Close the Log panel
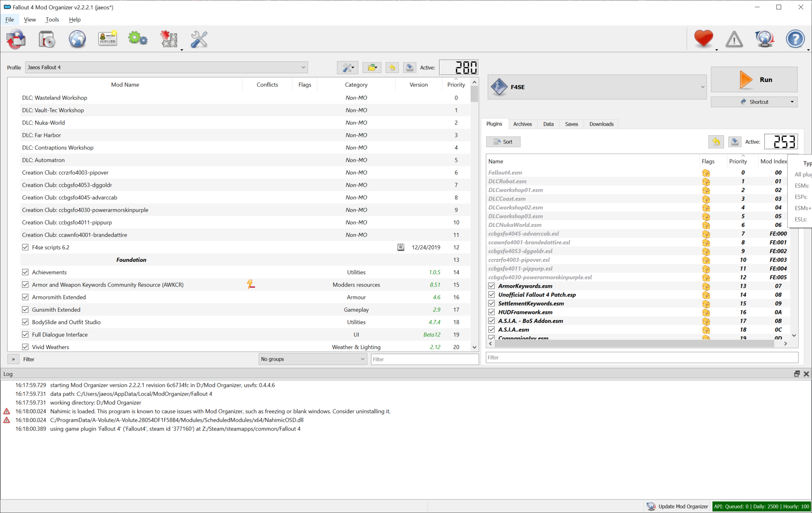812x513 pixels. coord(806,374)
